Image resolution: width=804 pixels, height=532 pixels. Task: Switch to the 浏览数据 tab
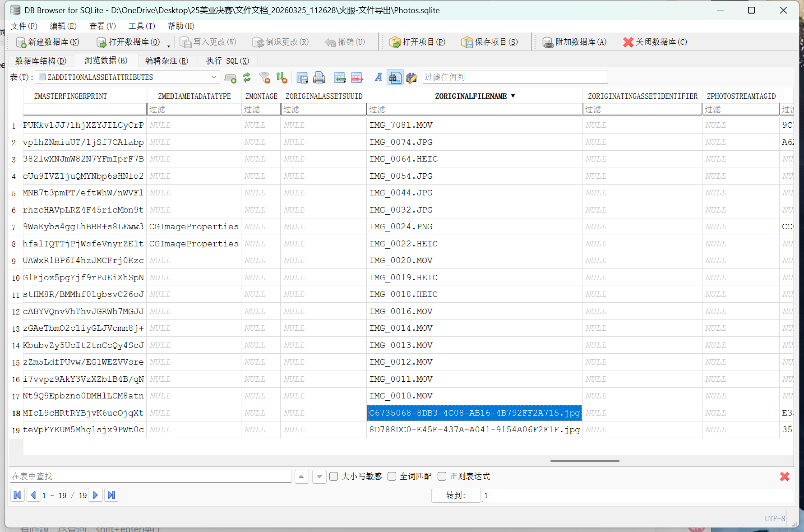point(106,60)
